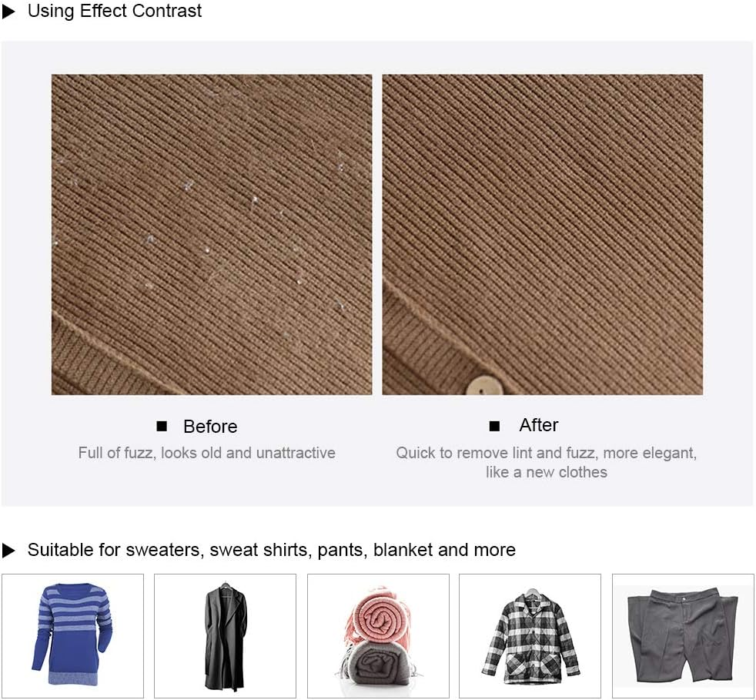Click the After label
756x700 pixels.
click(539, 425)
